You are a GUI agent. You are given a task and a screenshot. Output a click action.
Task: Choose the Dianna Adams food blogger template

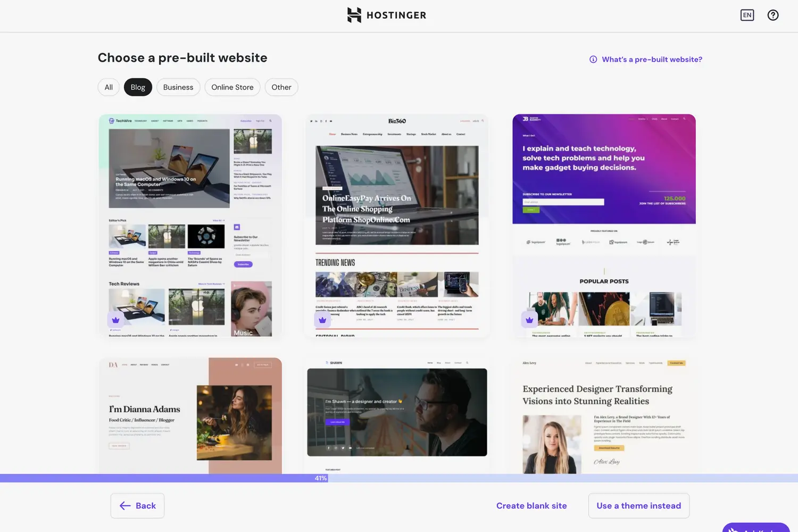[x=190, y=415]
